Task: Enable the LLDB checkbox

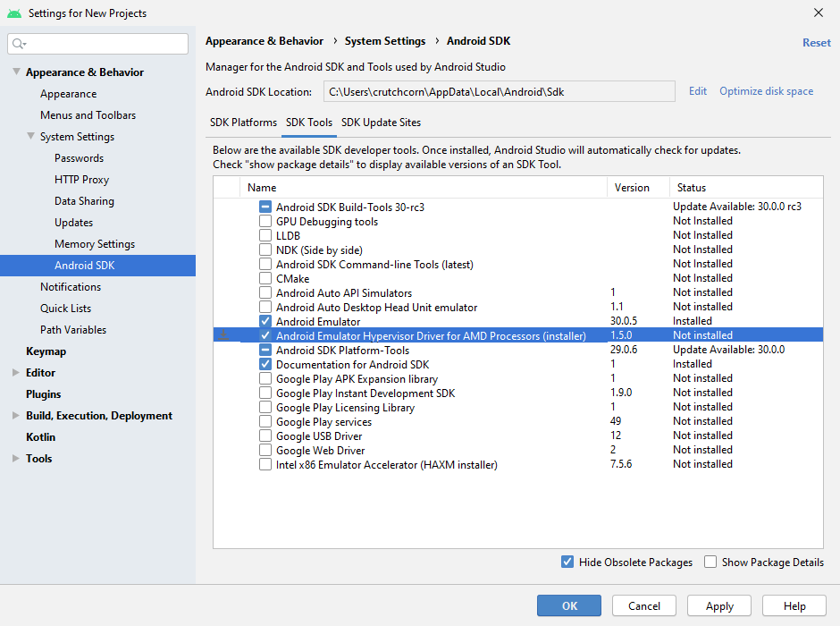Action: click(x=265, y=235)
